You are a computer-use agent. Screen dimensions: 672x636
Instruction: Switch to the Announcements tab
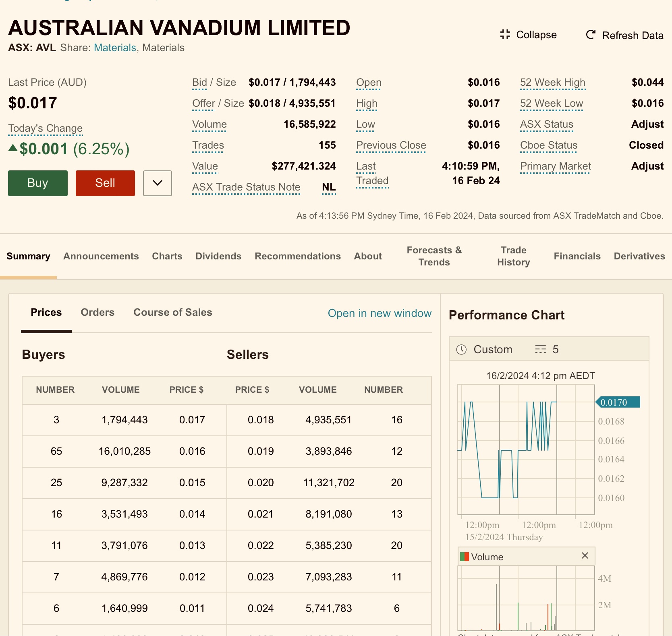[x=101, y=256]
